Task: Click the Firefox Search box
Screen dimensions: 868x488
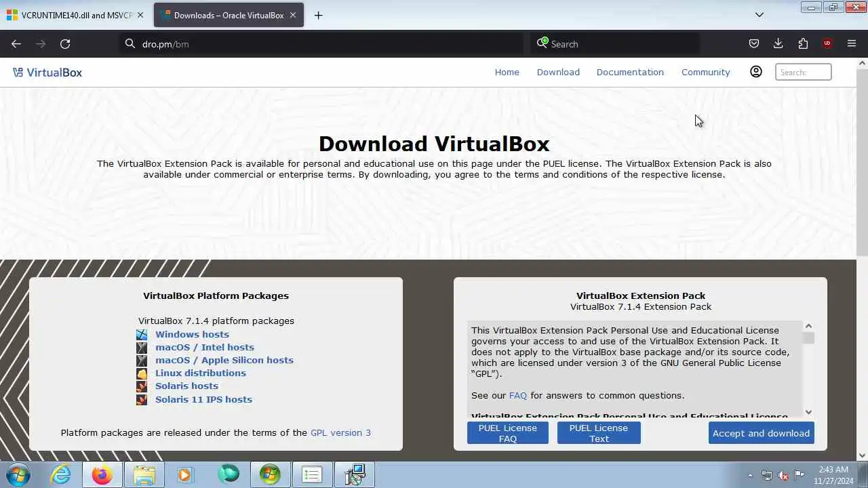Action: (615, 43)
